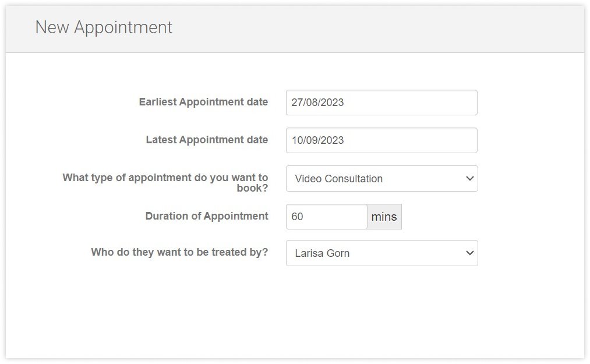
Task: Click the 'Video Consultation' selected value
Action: click(x=339, y=179)
